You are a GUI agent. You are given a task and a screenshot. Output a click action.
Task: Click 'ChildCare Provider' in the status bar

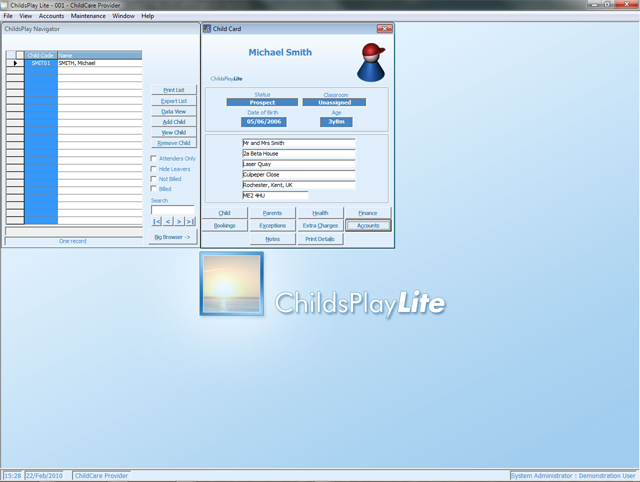[x=101, y=475]
